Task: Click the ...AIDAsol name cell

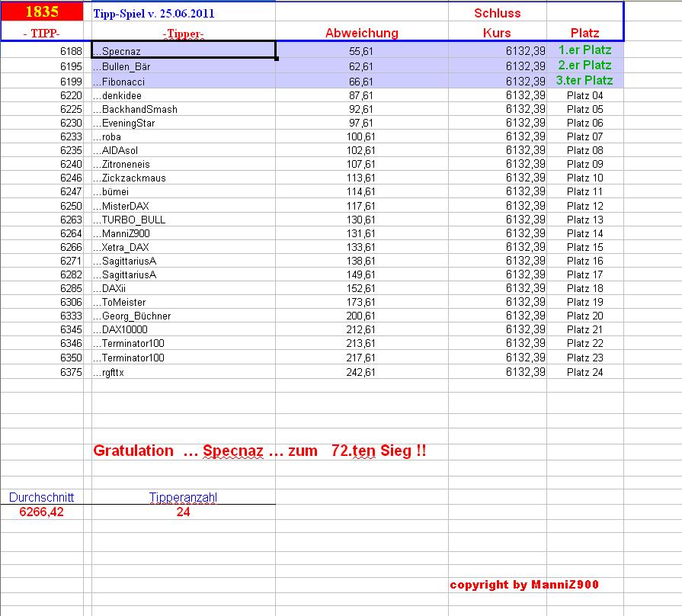Action: point(183,150)
